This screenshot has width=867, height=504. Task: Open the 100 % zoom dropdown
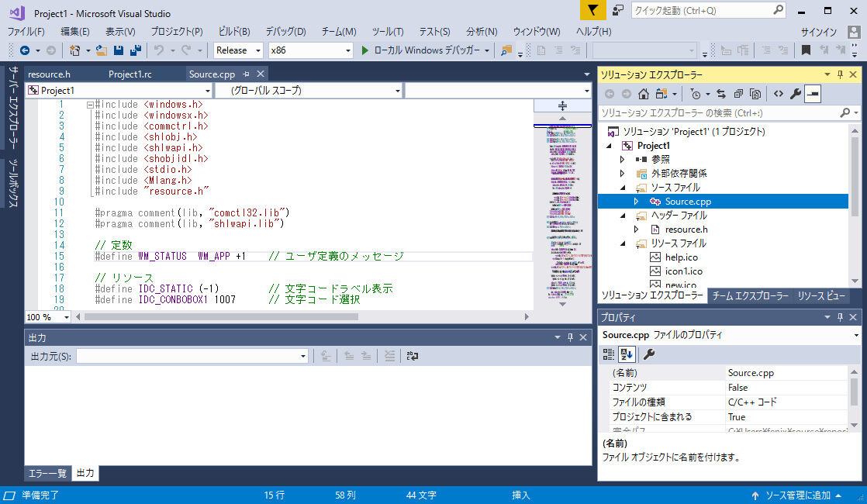tap(47, 317)
